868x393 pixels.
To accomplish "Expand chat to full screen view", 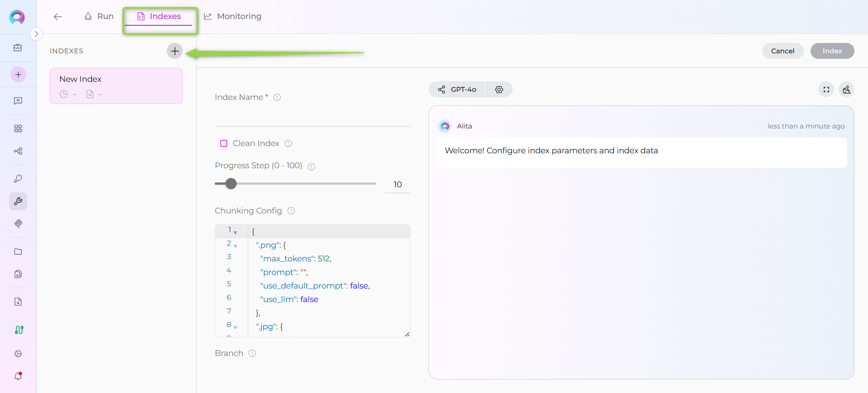I will point(826,90).
